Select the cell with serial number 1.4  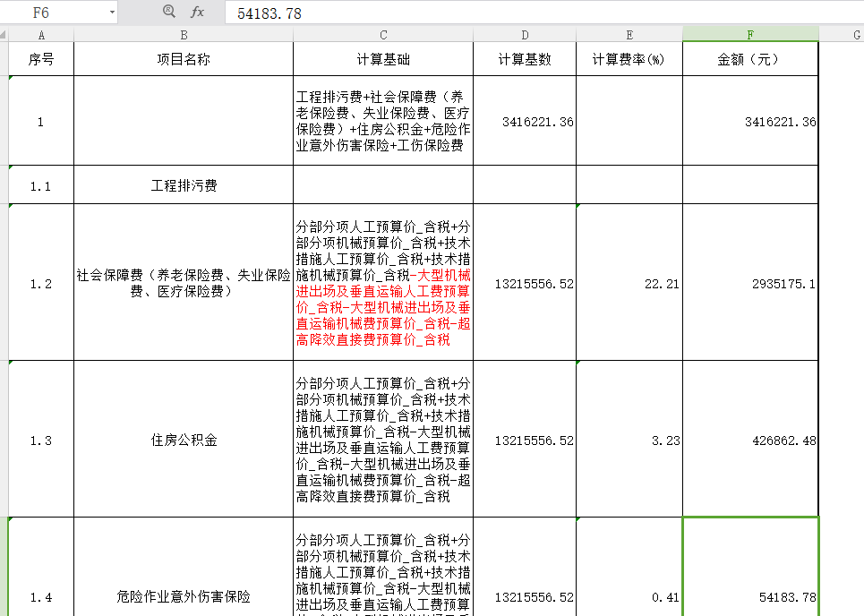pyautogui.click(x=41, y=567)
